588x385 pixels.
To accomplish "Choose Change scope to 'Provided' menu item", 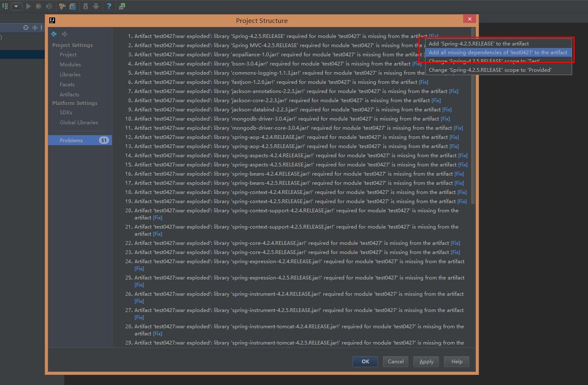I will 498,70.
